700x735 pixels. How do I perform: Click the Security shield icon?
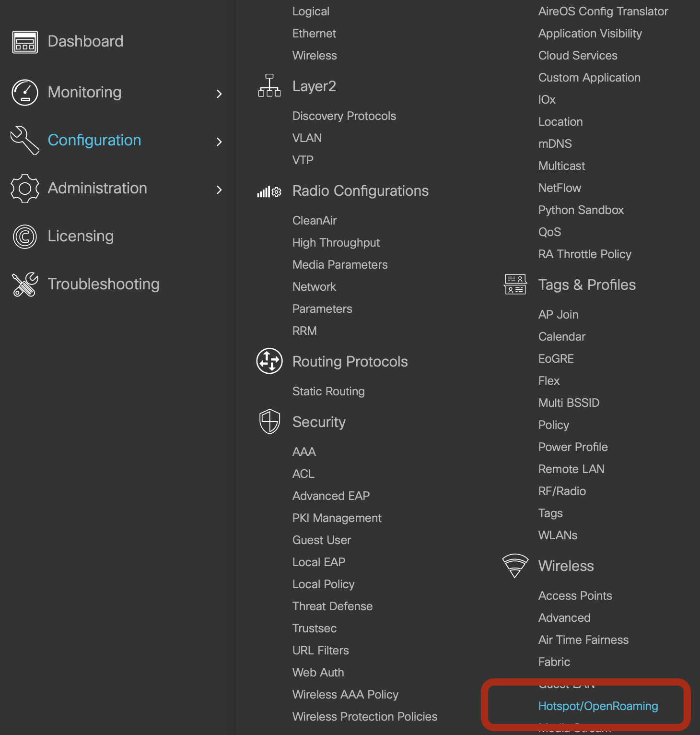[x=269, y=422]
